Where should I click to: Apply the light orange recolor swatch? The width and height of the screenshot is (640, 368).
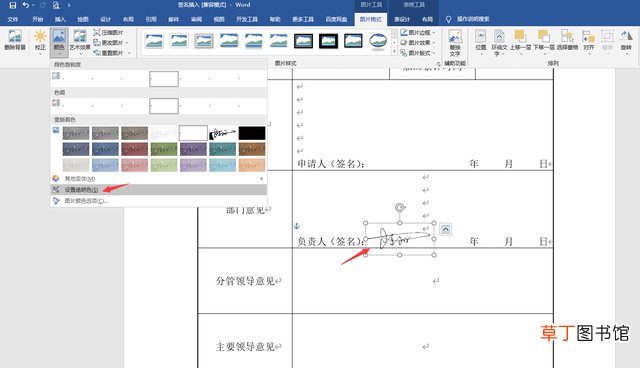252,165
